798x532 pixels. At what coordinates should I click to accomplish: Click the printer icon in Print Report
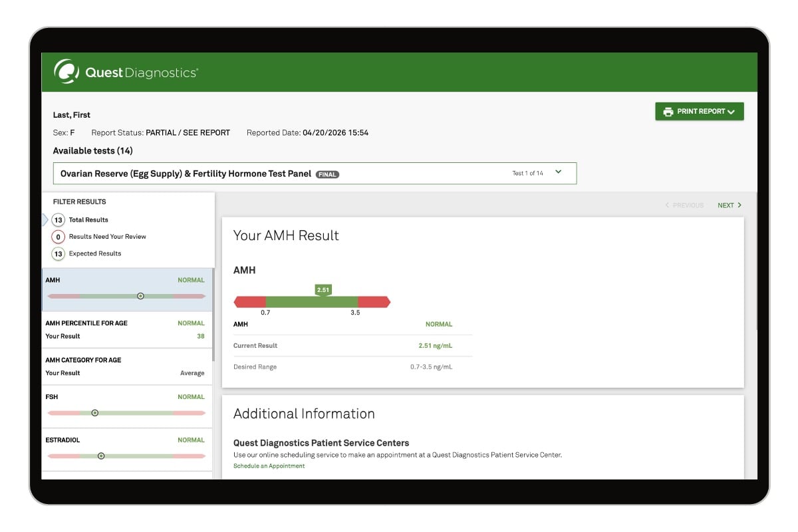668,112
